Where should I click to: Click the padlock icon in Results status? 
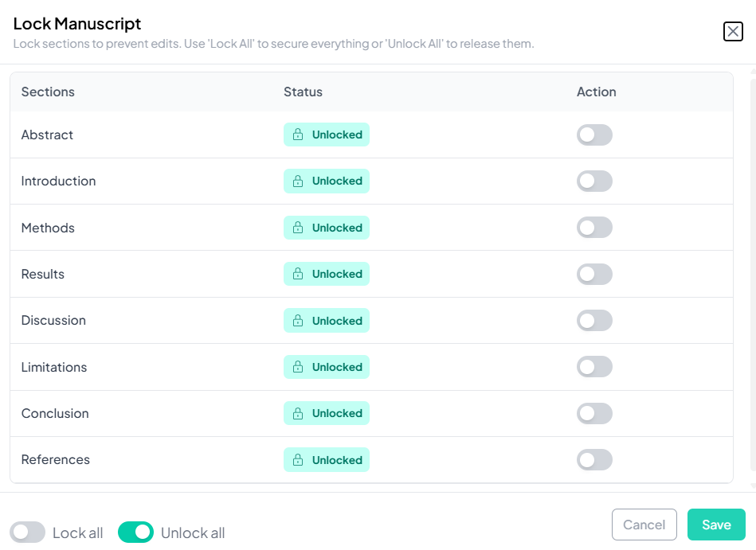[298, 275]
